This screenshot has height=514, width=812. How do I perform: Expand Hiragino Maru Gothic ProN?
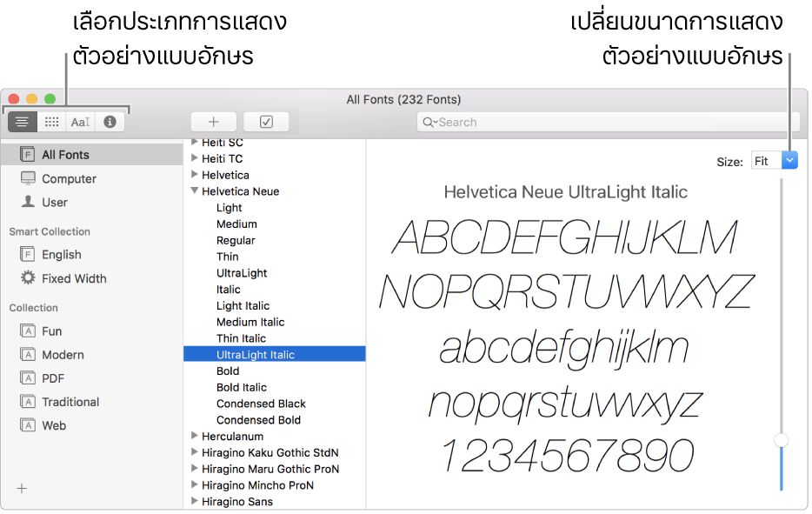pyautogui.click(x=194, y=468)
